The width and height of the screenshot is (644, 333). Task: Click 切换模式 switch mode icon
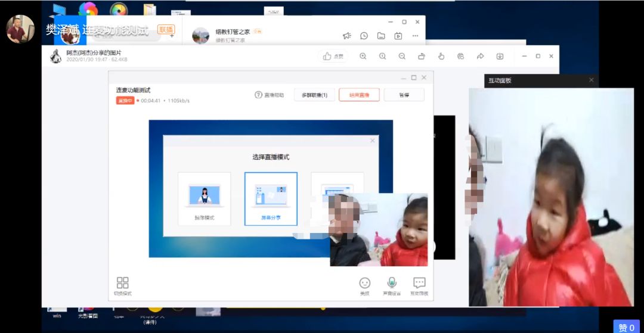coord(122,287)
